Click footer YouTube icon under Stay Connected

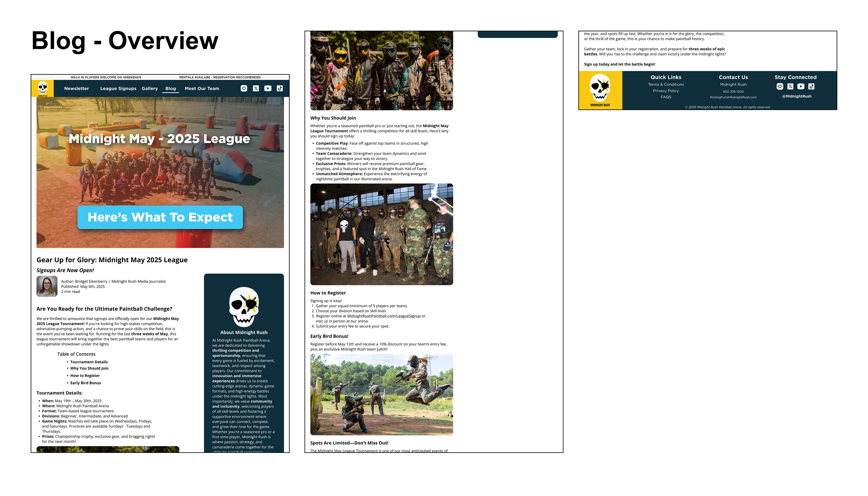pyautogui.click(x=801, y=87)
